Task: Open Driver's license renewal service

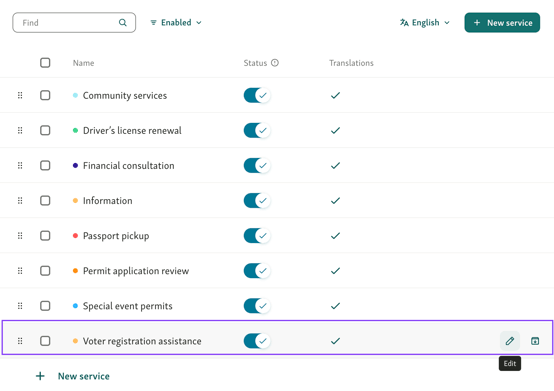Action: (132, 130)
